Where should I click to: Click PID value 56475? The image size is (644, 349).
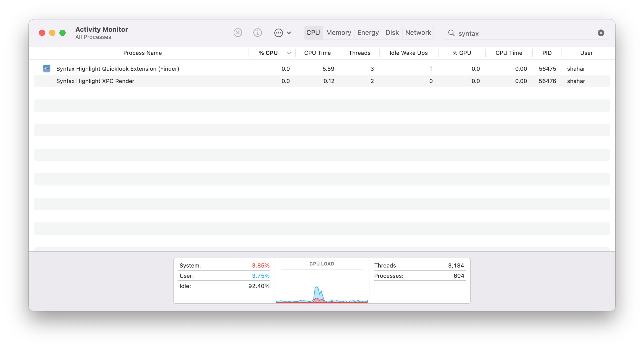(547, 69)
